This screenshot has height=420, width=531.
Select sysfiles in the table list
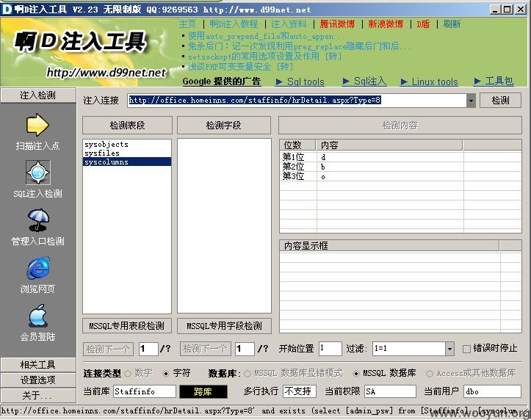(x=127, y=153)
